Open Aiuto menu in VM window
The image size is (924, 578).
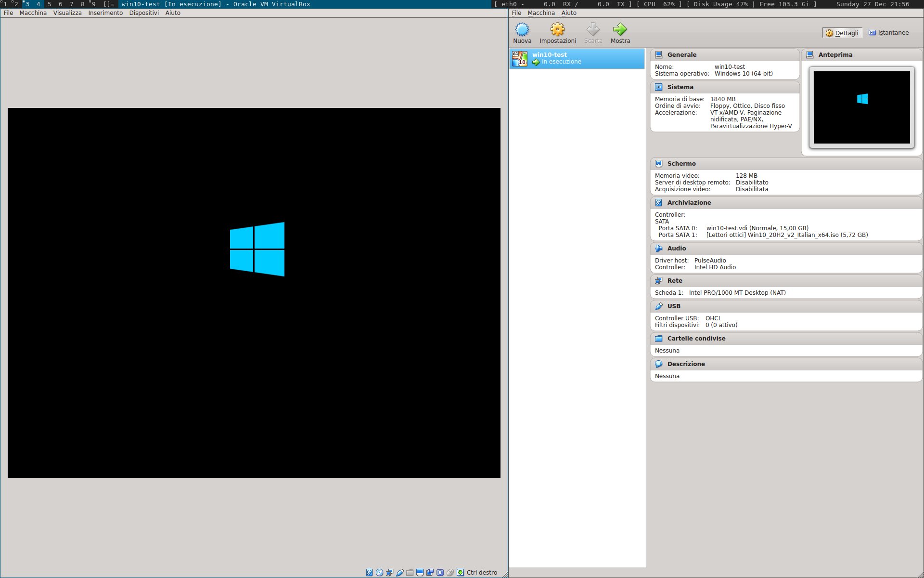coord(173,13)
